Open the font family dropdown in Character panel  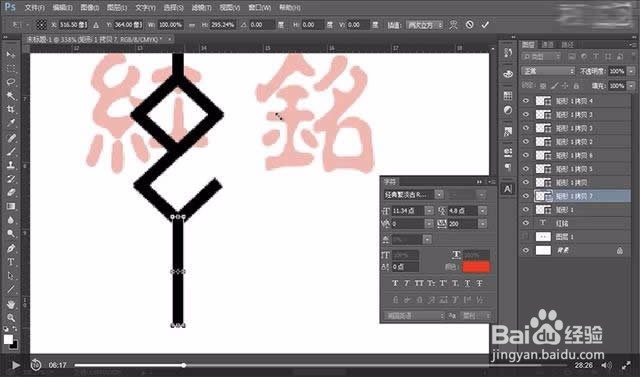[439, 195]
